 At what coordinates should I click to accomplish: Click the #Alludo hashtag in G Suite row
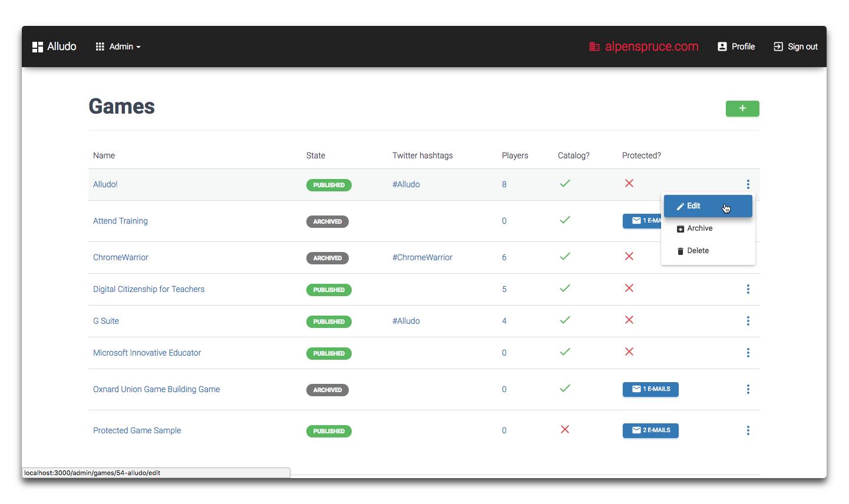click(x=407, y=321)
